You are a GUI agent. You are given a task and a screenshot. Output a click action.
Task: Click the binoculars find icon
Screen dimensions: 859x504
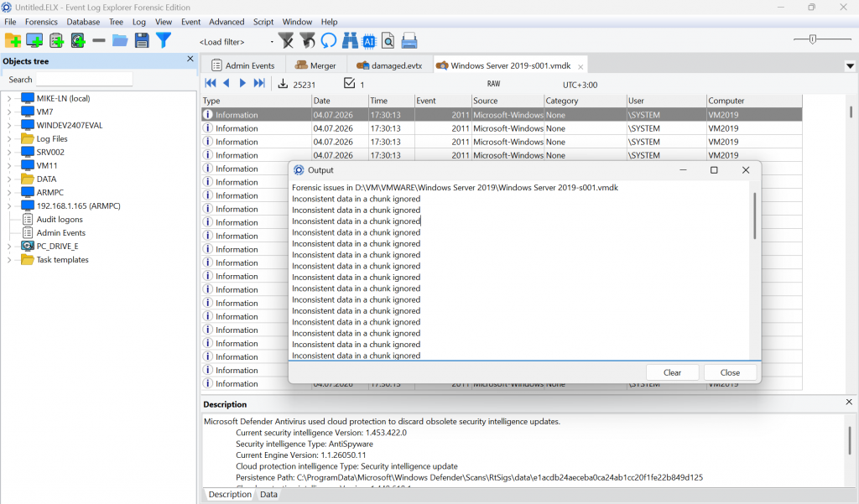click(350, 40)
